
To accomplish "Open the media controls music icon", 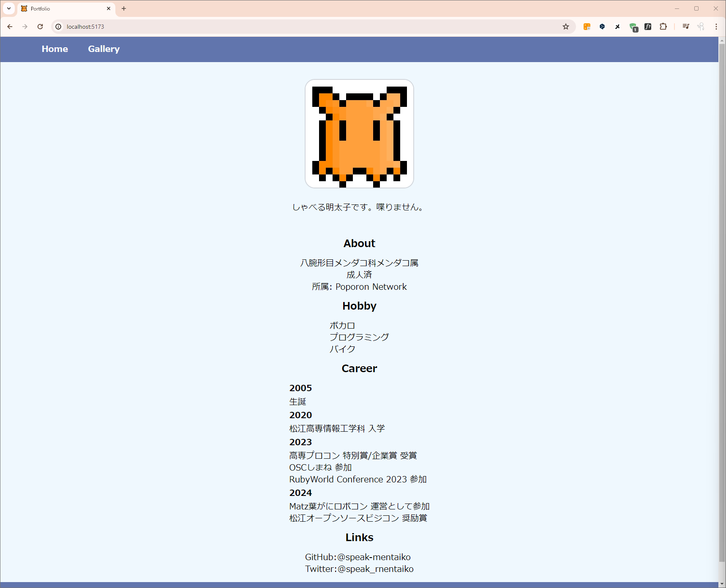I will pos(686,27).
